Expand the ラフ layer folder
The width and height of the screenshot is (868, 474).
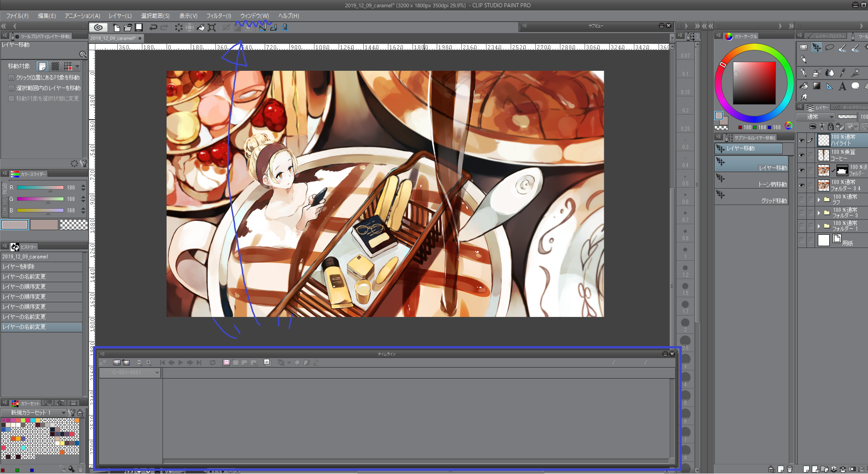pos(819,200)
